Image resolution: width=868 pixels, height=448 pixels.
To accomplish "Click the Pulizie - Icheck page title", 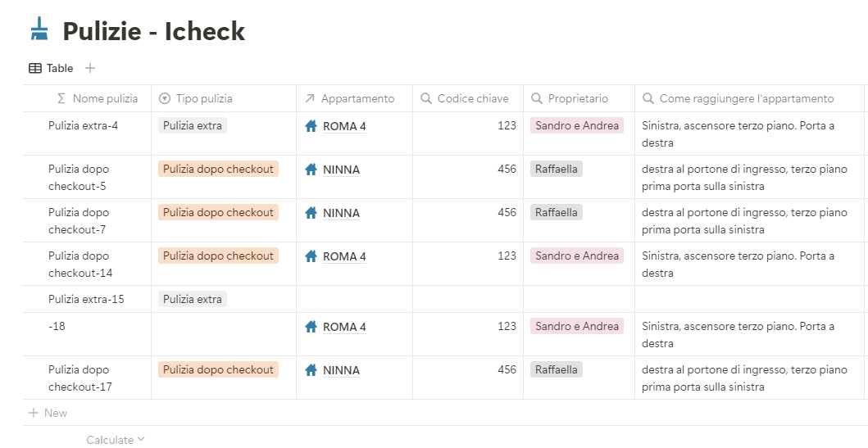I will point(154,31).
